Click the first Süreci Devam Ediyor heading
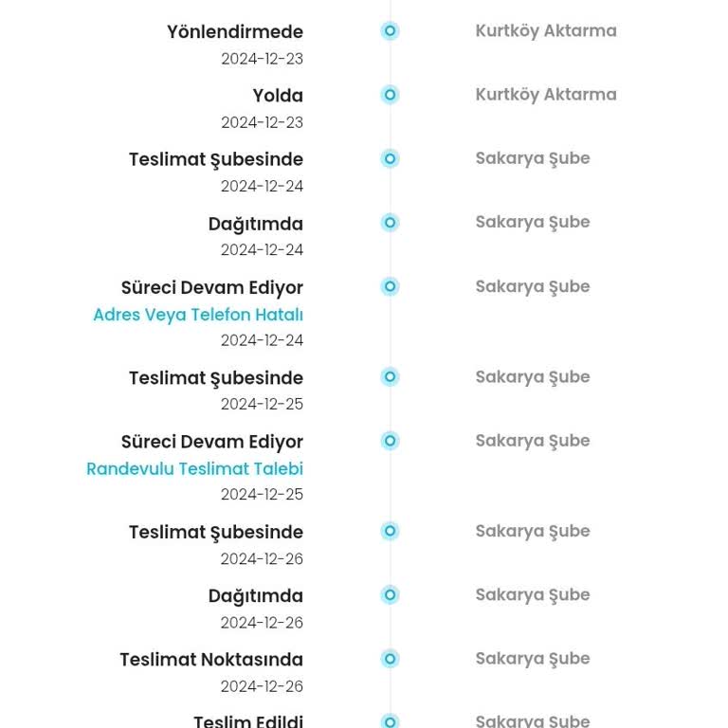The image size is (728, 728). pyautogui.click(x=212, y=288)
